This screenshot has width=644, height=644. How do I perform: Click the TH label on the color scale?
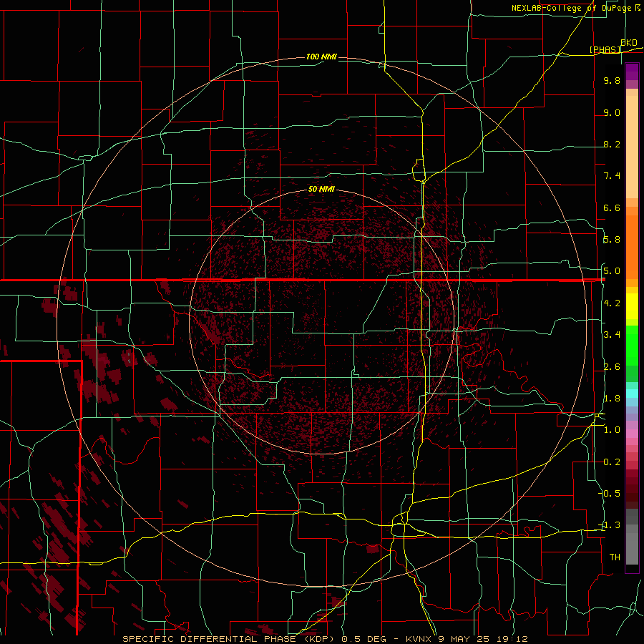tap(615, 557)
